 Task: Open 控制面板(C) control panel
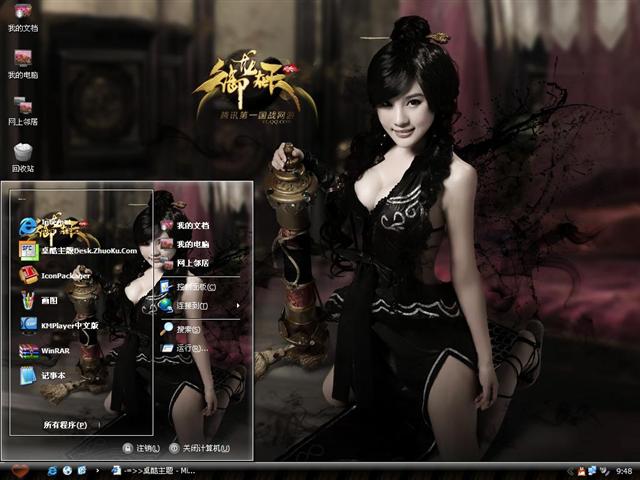pos(188,287)
